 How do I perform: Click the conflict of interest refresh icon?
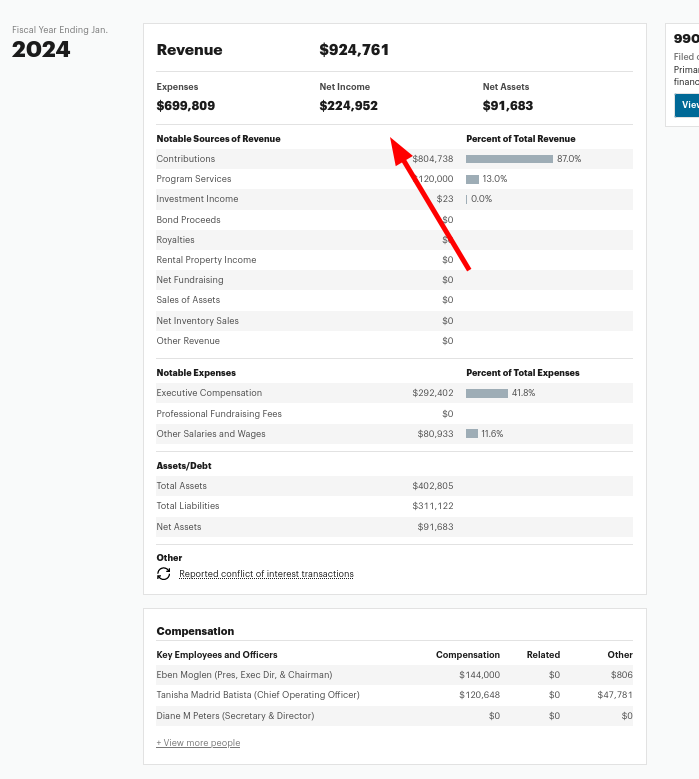[x=163, y=574]
